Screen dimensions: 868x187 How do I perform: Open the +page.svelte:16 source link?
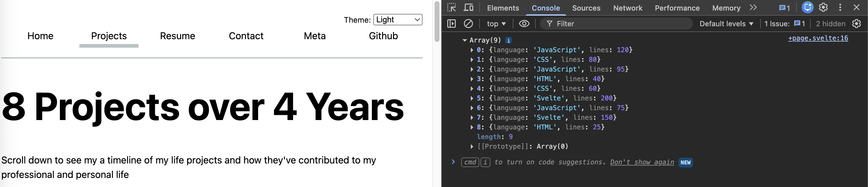(x=818, y=38)
